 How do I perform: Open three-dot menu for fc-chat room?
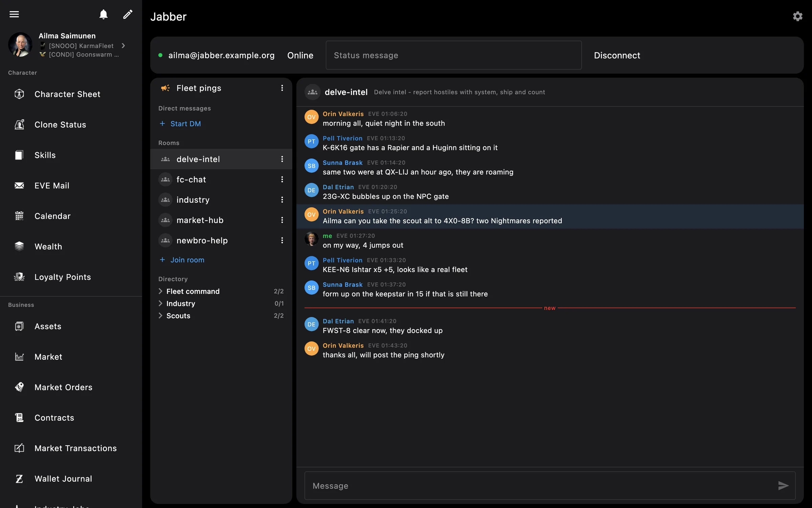[x=282, y=179]
